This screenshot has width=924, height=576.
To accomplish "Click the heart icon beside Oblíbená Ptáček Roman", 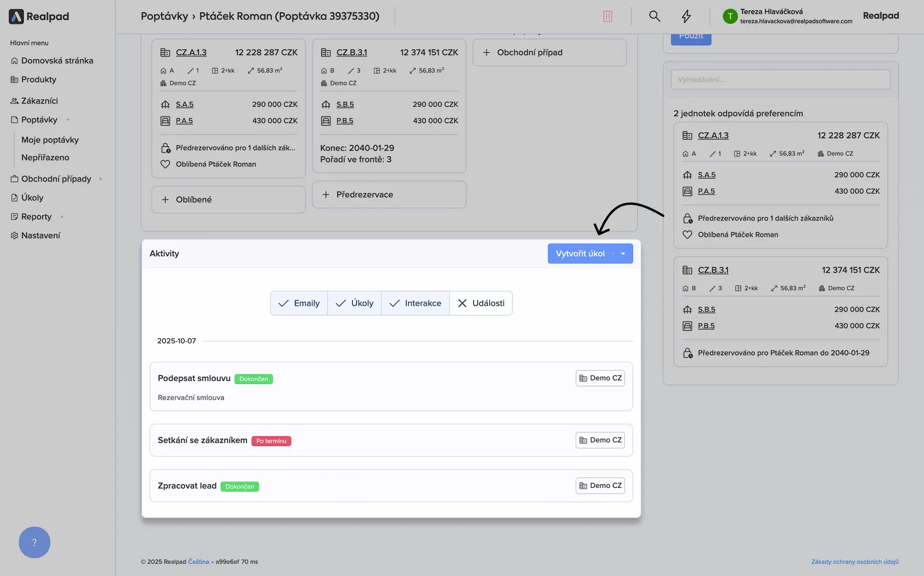I will click(x=165, y=164).
